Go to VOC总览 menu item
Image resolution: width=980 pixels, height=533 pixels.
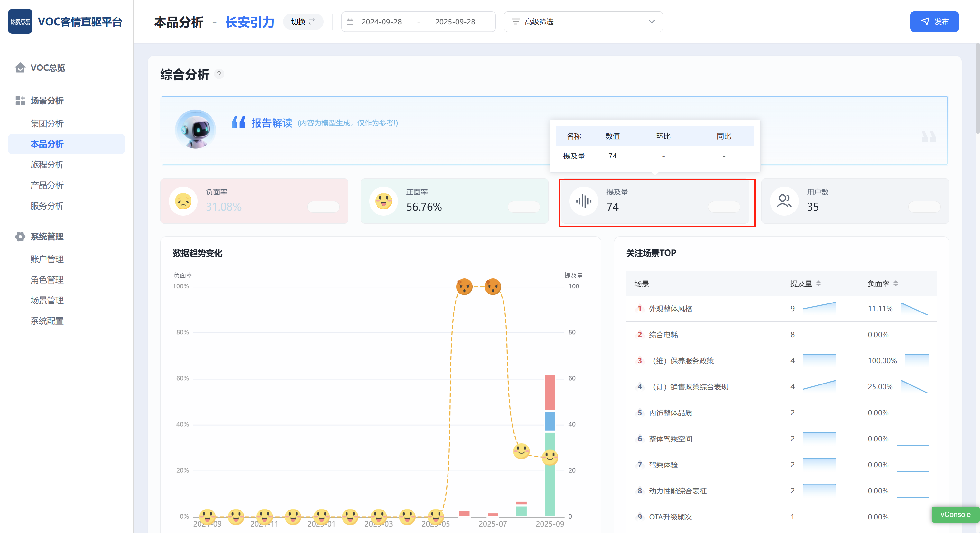tap(48, 68)
